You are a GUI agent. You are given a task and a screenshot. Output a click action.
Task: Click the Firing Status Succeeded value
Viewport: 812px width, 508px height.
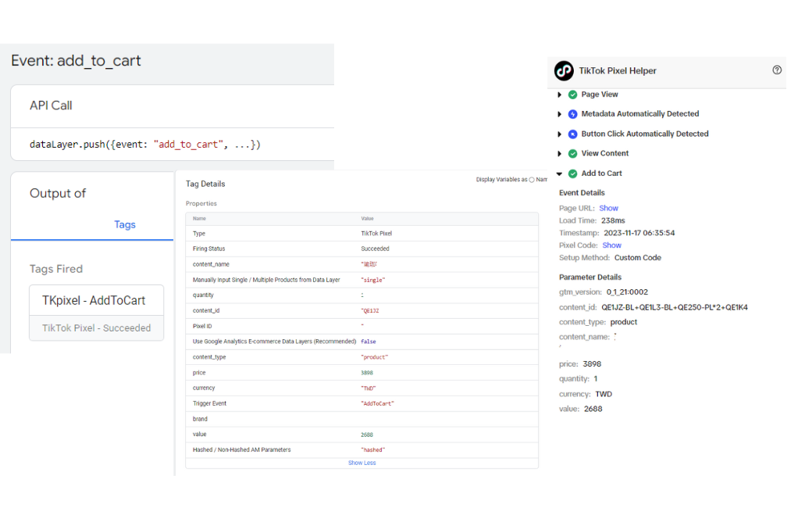click(375, 249)
